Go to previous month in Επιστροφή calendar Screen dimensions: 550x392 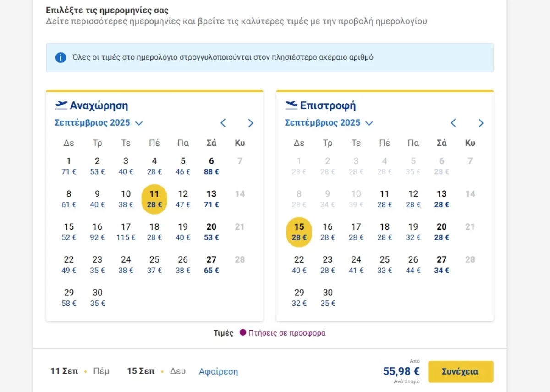pyautogui.click(x=453, y=123)
